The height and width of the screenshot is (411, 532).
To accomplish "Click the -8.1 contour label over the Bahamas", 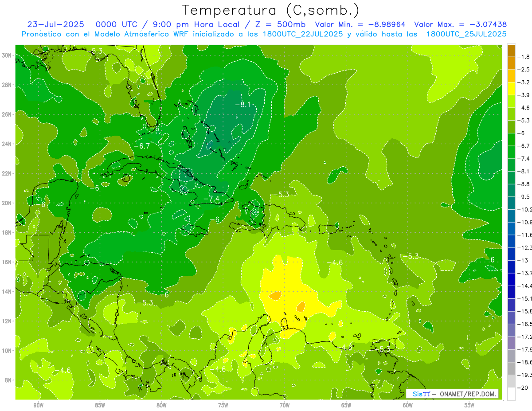I will coord(243,105).
